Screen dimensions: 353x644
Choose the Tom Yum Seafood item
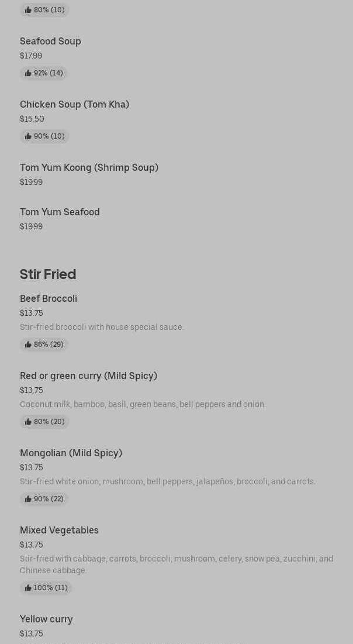[x=60, y=212]
